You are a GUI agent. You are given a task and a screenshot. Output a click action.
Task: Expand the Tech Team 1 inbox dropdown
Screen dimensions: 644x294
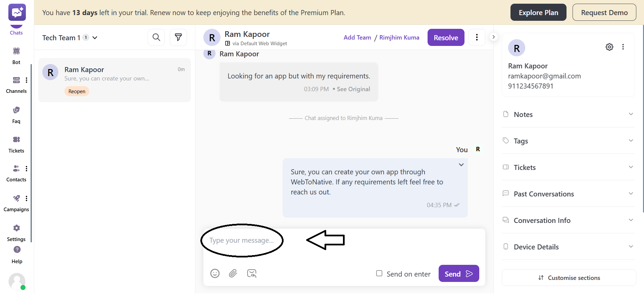tap(95, 38)
